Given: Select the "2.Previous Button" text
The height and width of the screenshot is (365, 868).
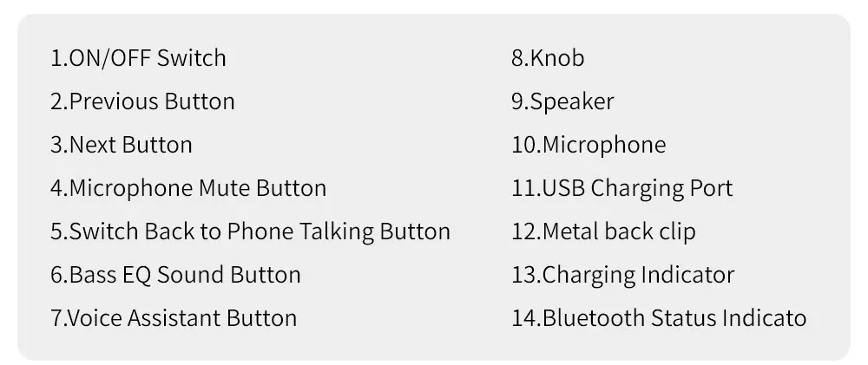Looking at the screenshot, I should point(142,101).
